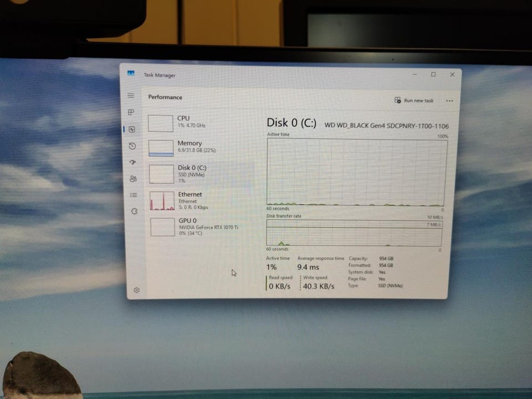
Task: Click the WD_BLACK Gen4 model name
Action: (x=386, y=126)
